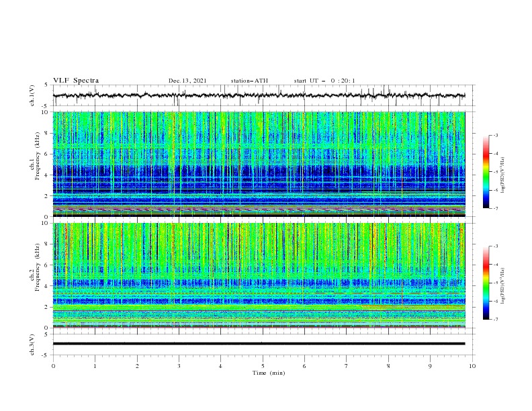Click the "ch.3(V)" waveform axis label
Image resolution: width=532 pixels, height=411 pixels.
pyautogui.click(x=32, y=345)
